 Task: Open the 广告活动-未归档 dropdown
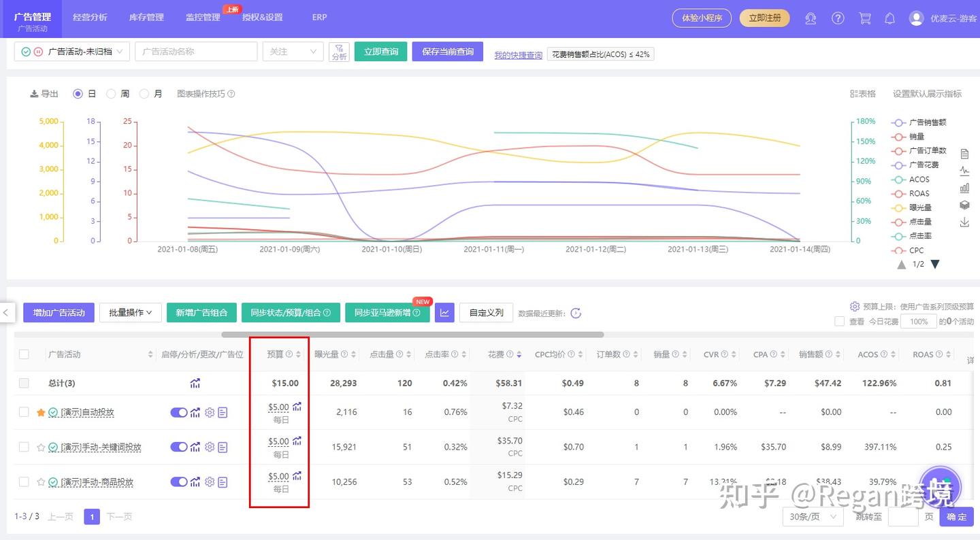71,52
